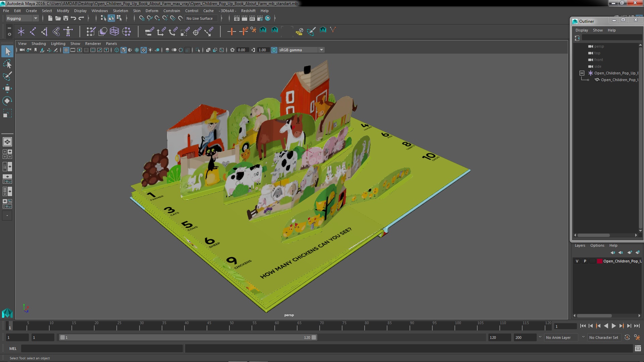644x362 pixels.
Task: Toggle the film gate display
Action: [x=73, y=50]
